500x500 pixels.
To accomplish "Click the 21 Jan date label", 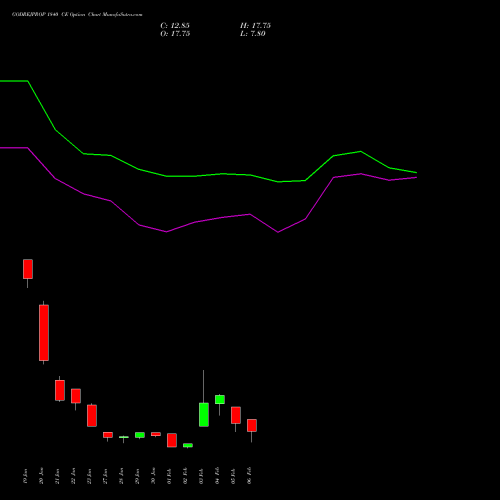I will [58, 476].
